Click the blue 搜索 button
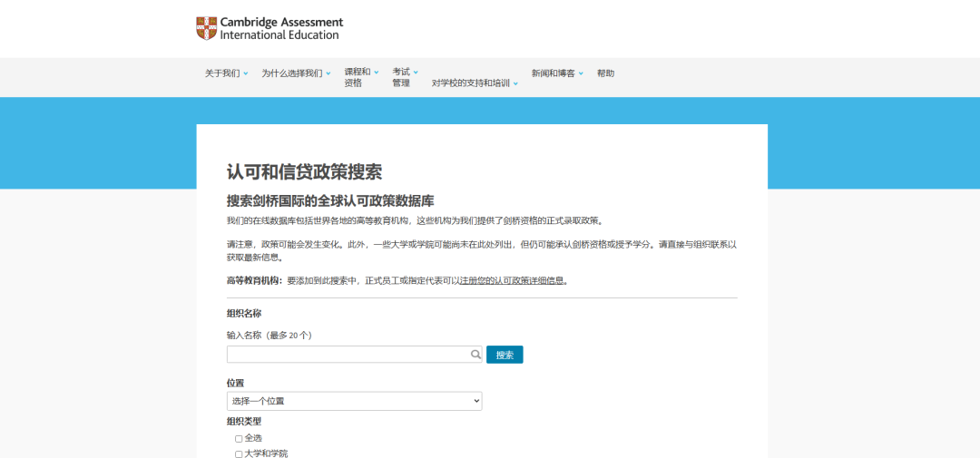The height and width of the screenshot is (458, 980). tap(505, 355)
